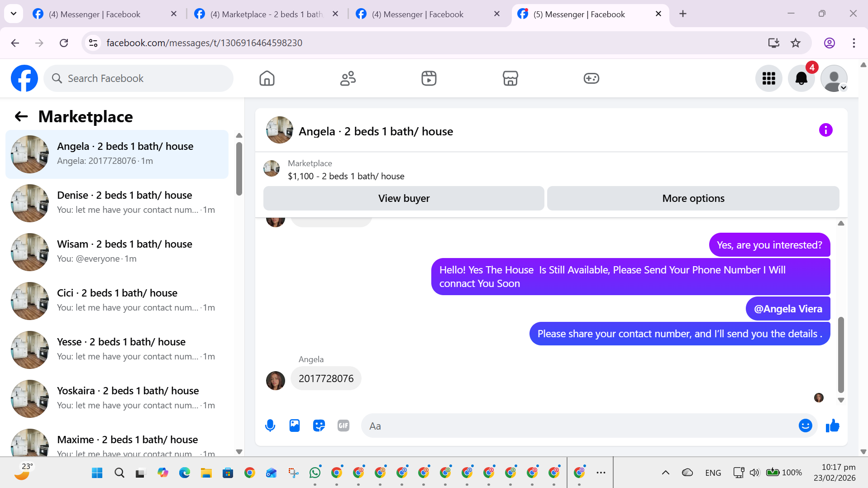Open Chrome profile icon

[829, 43]
